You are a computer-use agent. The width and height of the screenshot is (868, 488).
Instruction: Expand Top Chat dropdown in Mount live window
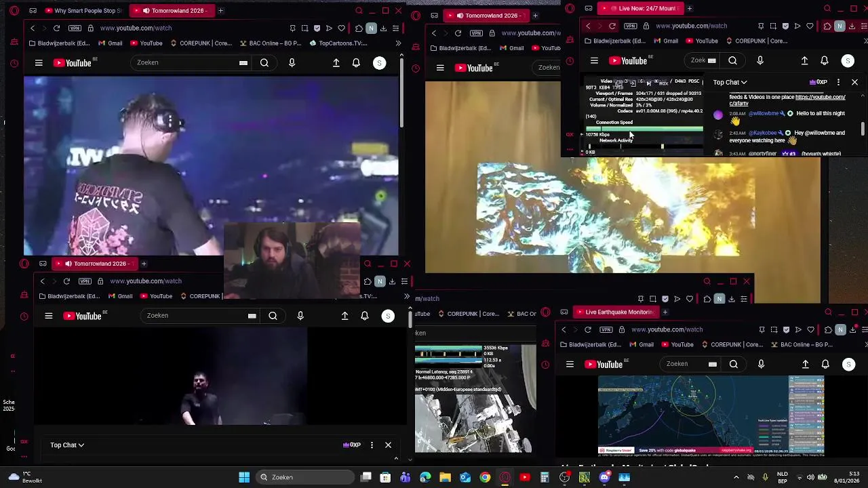pos(730,82)
